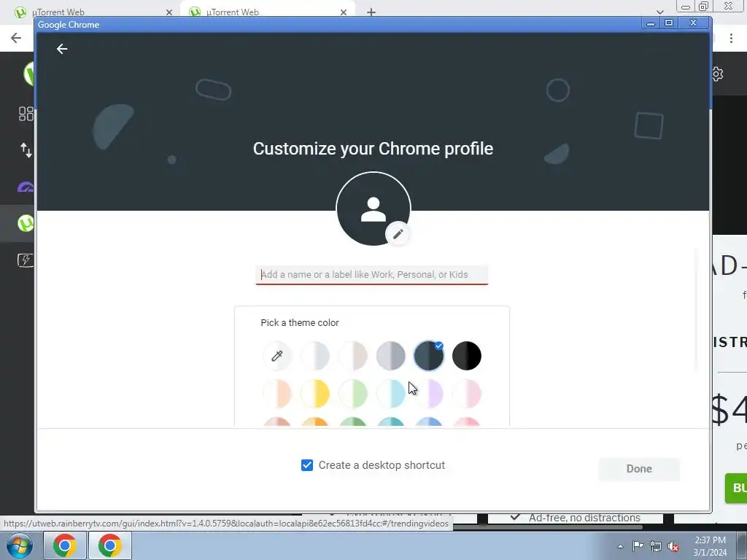747x560 pixels.
Task: Pick the peach theme color swatch
Action: click(276, 394)
